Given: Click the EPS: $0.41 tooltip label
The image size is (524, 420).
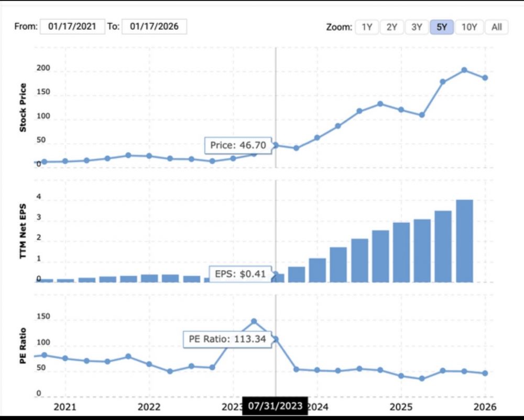Looking at the screenshot, I should (x=241, y=273).
